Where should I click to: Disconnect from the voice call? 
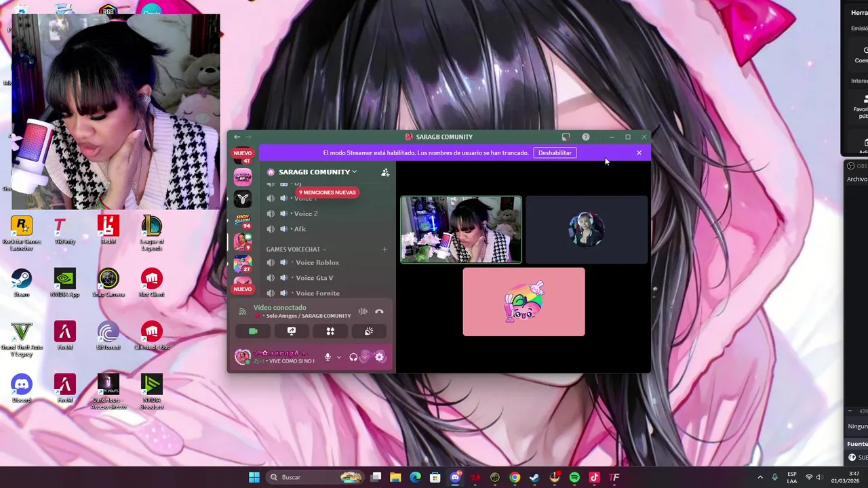coord(379,312)
